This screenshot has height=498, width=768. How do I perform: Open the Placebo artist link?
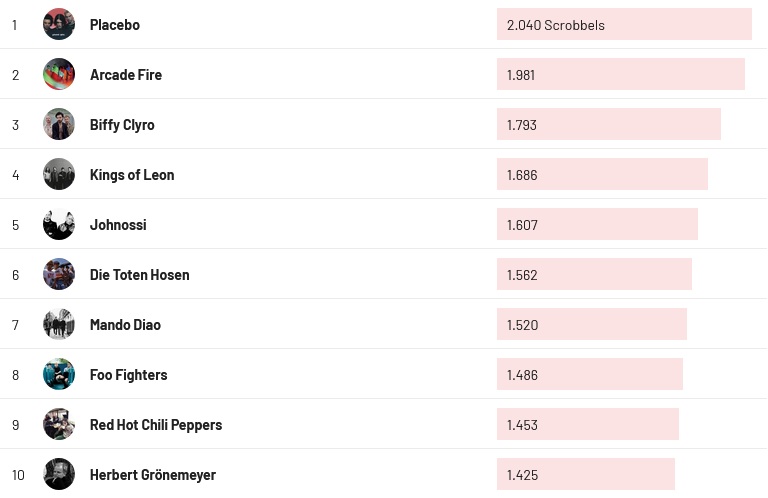tap(115, 25)
